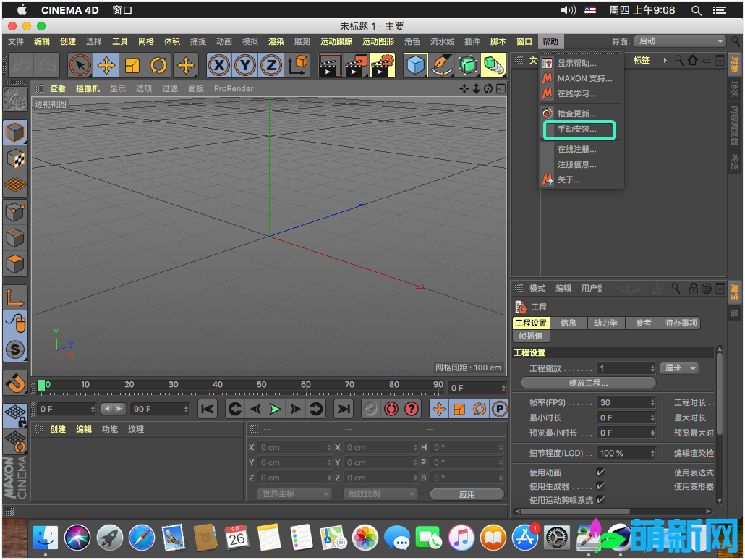Select the Texture mode icon on the left
Viewport: 745px width, 560px height.
coord(16,158)
